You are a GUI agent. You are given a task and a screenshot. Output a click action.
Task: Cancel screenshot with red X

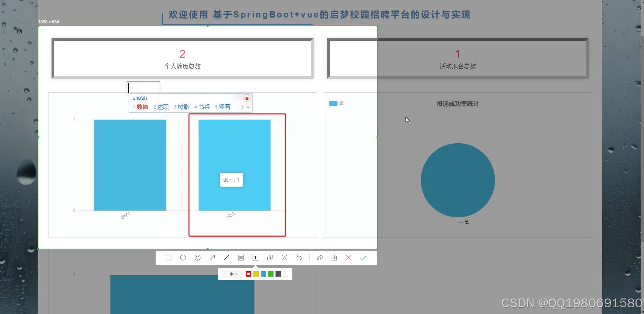point(349,257)
